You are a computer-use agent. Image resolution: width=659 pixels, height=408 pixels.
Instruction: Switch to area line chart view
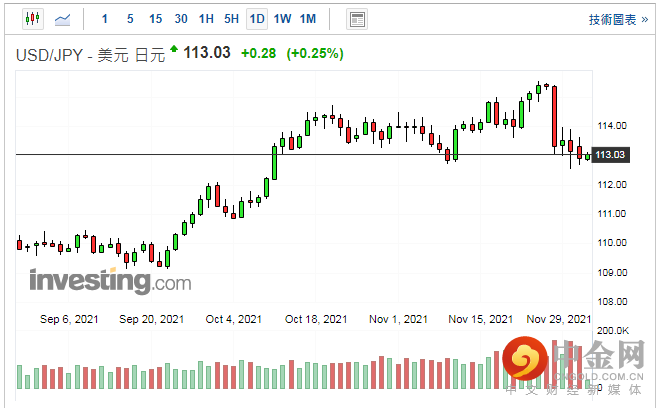[63, 19]
